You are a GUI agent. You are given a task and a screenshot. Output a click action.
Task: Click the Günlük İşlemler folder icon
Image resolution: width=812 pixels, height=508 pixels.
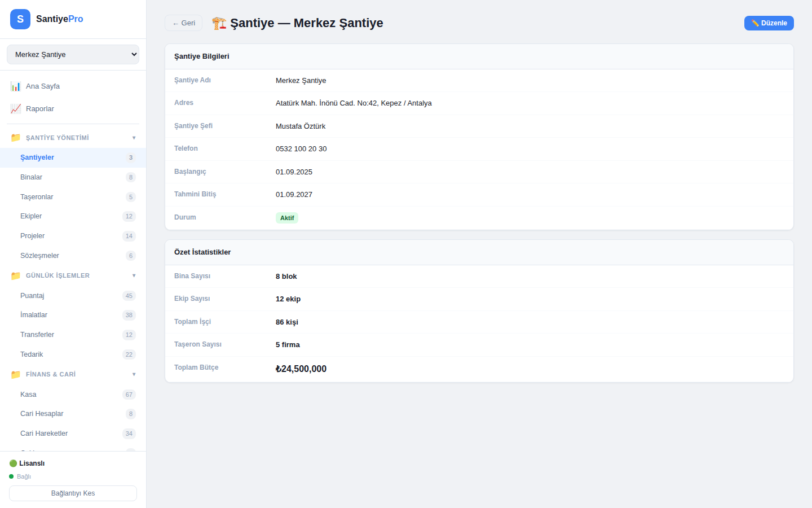tap(16, 276)
